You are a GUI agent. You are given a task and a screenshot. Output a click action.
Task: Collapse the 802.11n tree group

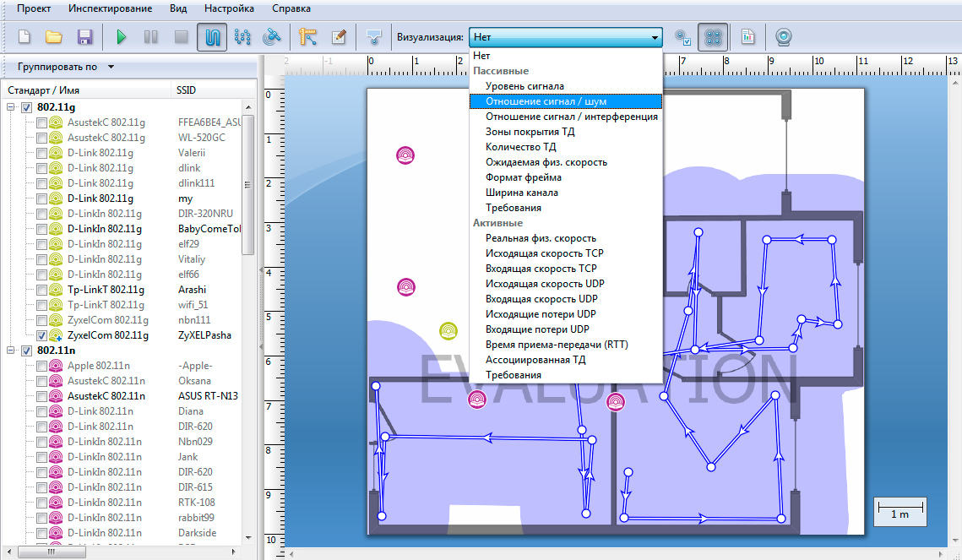point(11,351)
